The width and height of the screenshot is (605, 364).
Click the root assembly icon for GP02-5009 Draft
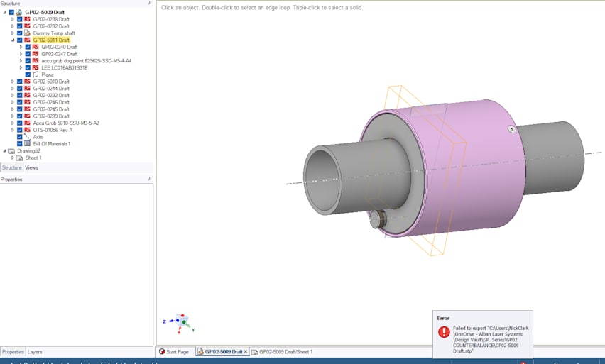click(x=18, y=12)
